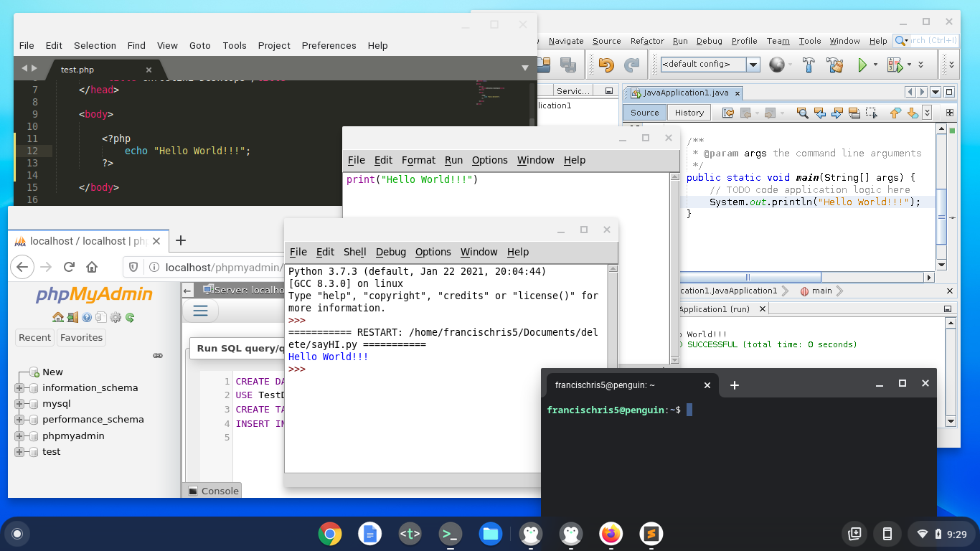
Task: Click the Profile Project icon in NetBeans
Action: point(895,65)
